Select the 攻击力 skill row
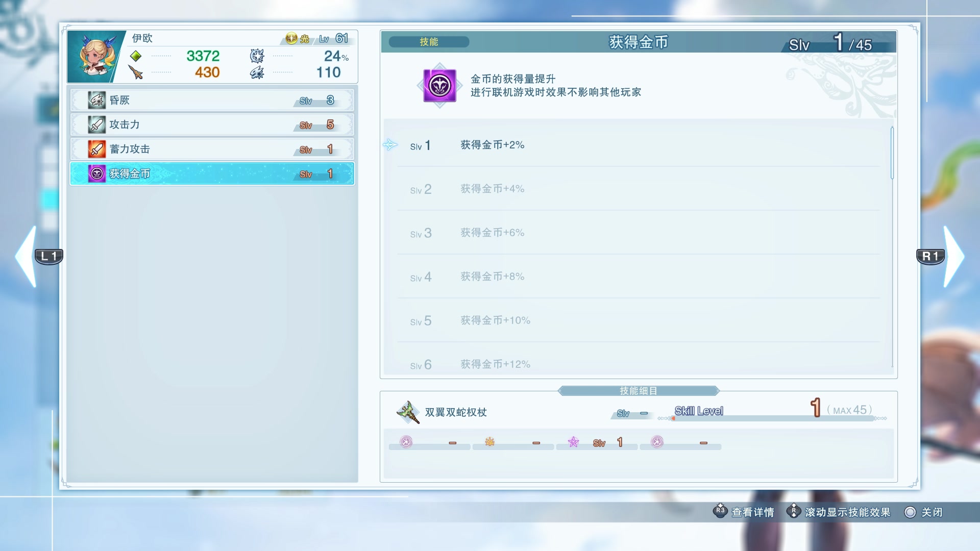Screen dimensions: 980x551 pos(212,124)
